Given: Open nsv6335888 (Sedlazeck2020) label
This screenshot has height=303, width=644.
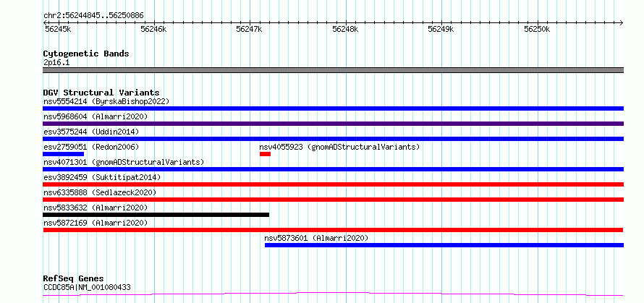Looking at the screenshot, I should [100, 192].
